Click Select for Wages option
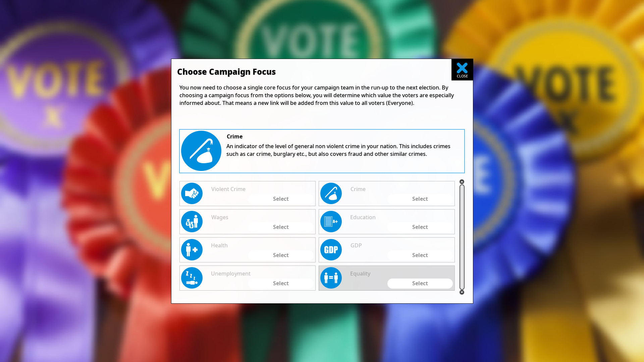Screen dimensions: 644x362 click(x=281, y=226)
